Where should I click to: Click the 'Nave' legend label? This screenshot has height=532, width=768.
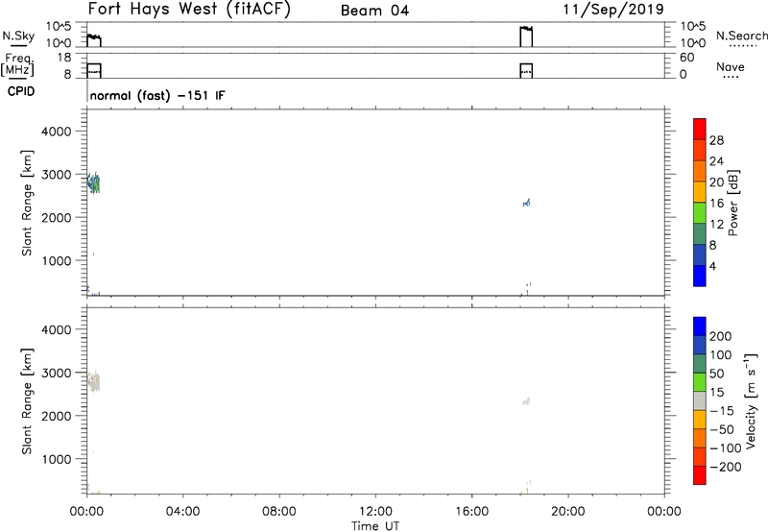tap(731, 67)
